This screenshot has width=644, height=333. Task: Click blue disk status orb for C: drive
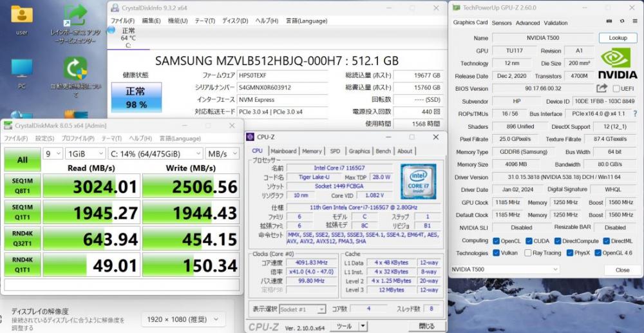(x=111, y=30)
